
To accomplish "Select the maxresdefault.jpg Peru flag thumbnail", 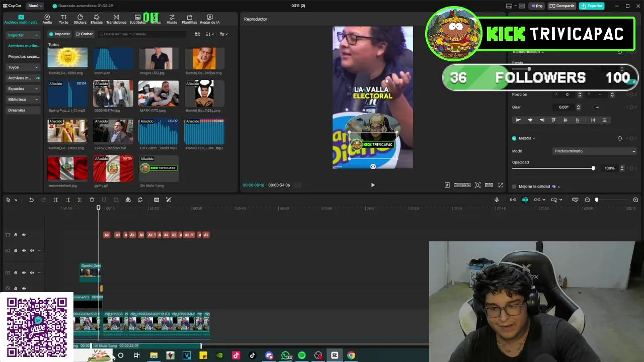I will click(67, 169).
